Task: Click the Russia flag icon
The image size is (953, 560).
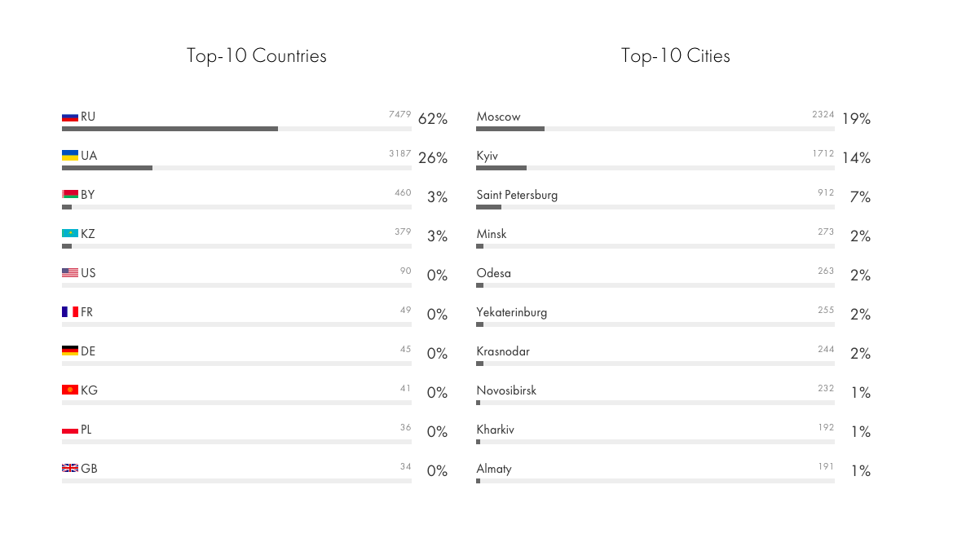Action: pyautogui.click(x=70, y=117)
